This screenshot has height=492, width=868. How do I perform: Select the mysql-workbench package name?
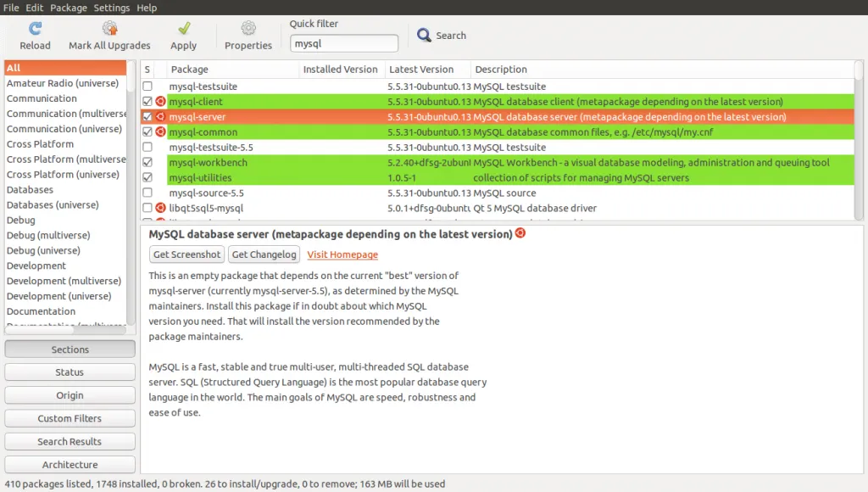pyautogui.click(x=209, y=162)
